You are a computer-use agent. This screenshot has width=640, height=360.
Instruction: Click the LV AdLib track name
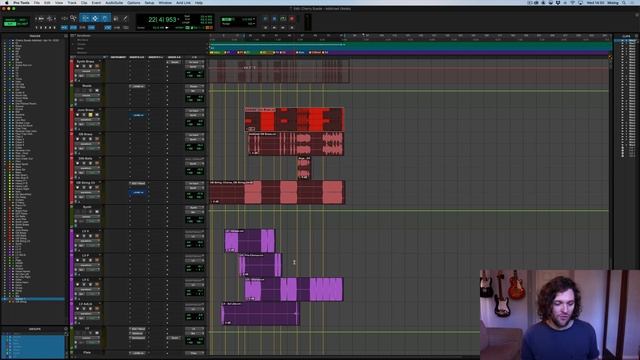[86, 304]
